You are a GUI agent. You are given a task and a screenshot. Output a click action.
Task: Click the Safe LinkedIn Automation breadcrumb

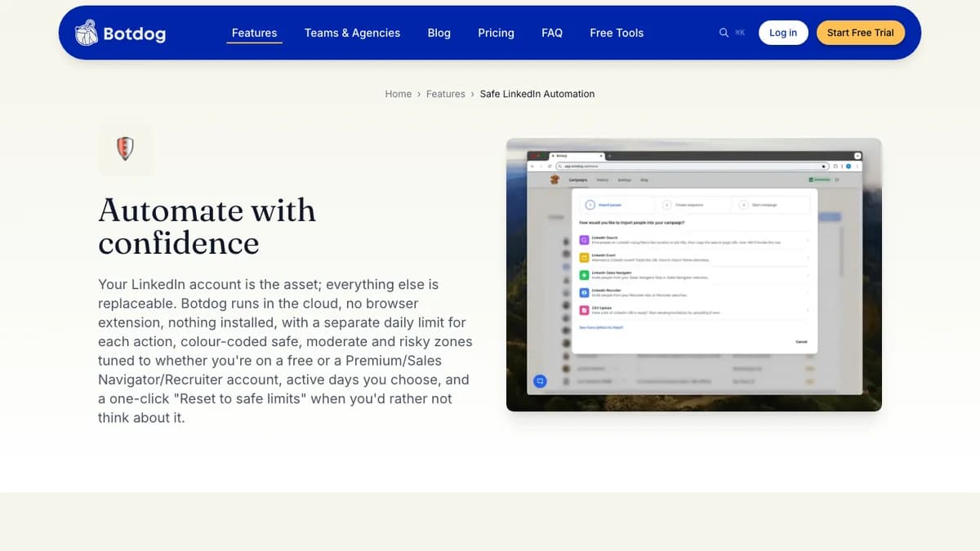click(537, 94)
